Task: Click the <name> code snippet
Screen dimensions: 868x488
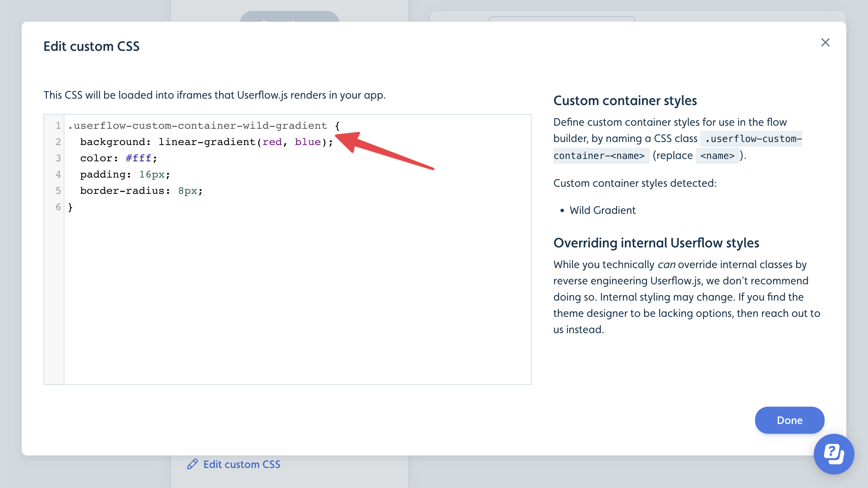Action: pyautogui.click(x=717, y=156)
